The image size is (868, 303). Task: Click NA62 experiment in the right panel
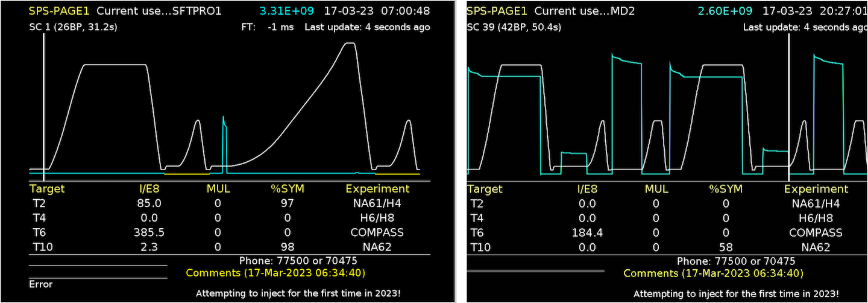[x=816, y=247]
